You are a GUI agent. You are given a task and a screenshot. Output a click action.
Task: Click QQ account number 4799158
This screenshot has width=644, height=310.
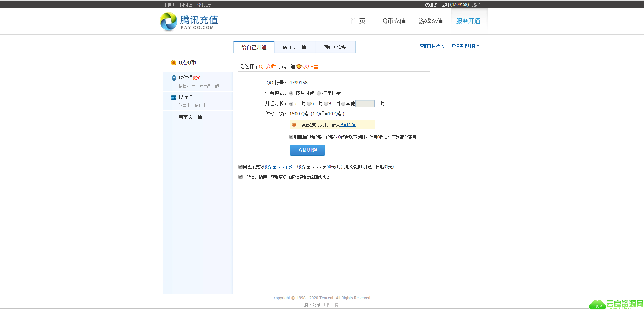[x=299, y=83]
